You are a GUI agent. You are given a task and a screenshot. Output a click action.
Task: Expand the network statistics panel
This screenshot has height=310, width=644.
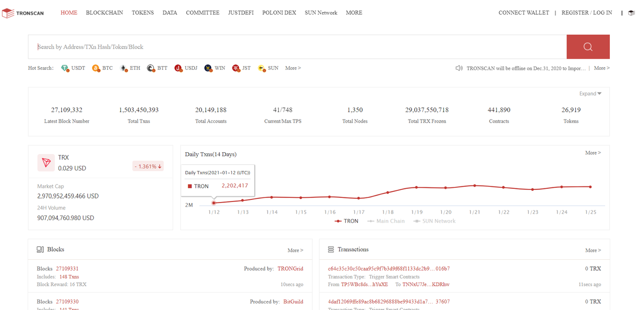[590, 93]
